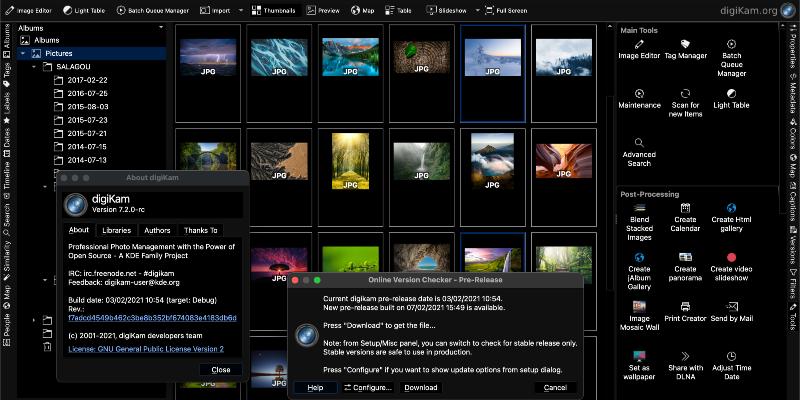Switch to the Libraries tab

pos(116,230)
